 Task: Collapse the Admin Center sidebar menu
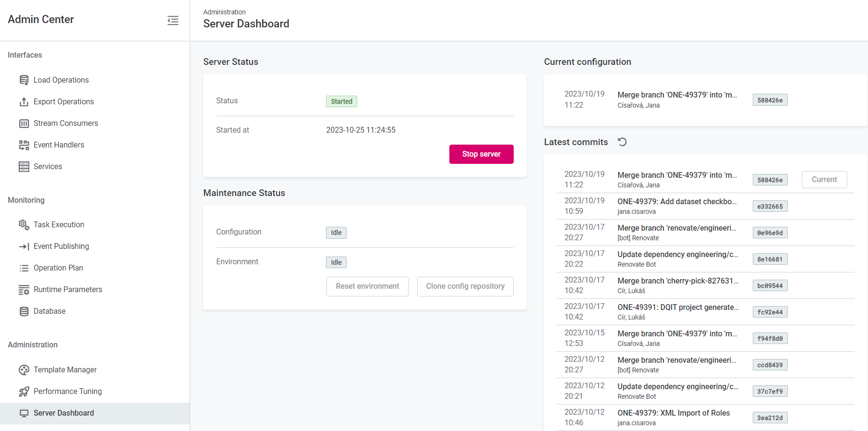point(173,20)
